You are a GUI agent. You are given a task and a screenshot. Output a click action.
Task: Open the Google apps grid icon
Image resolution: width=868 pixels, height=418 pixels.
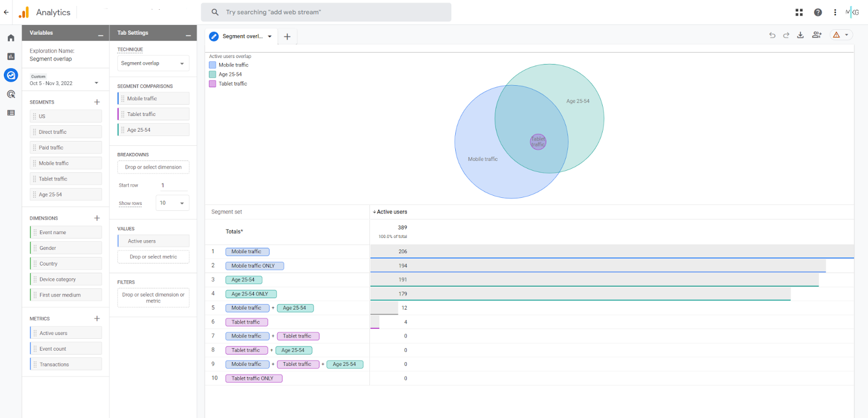coord(799,12)
